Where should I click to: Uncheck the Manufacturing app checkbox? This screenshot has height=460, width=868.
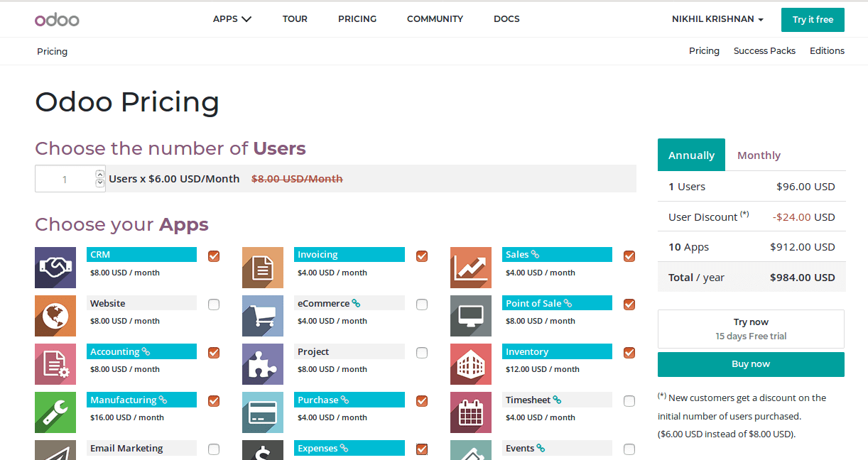click(214, 401)
